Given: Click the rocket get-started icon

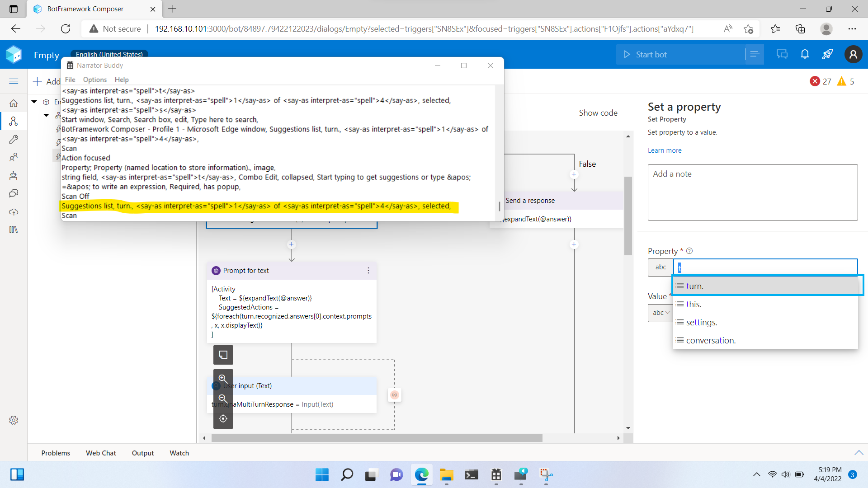Looking at the screenshot, I should click(827, 55).
